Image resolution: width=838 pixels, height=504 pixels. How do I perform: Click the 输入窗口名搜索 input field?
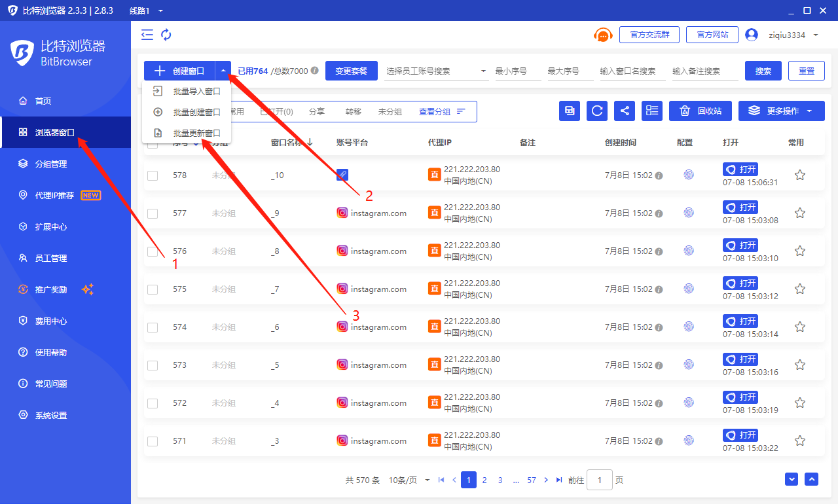pos(632,71)
